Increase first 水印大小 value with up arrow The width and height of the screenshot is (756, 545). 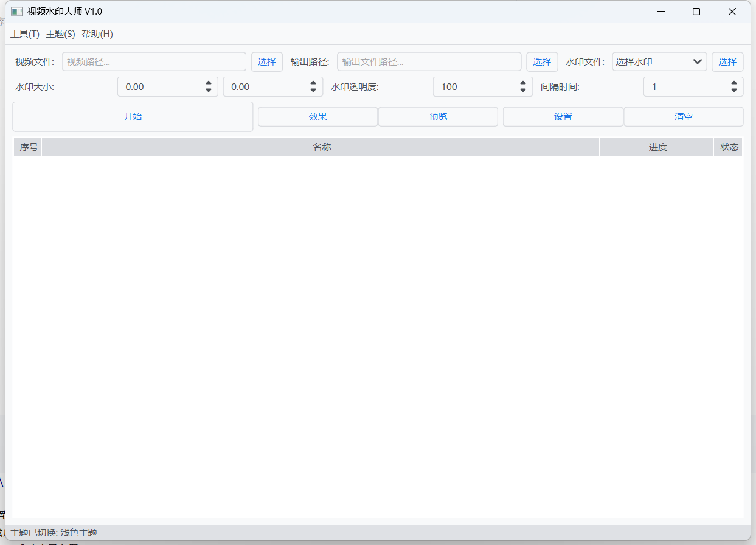(209, 83)
